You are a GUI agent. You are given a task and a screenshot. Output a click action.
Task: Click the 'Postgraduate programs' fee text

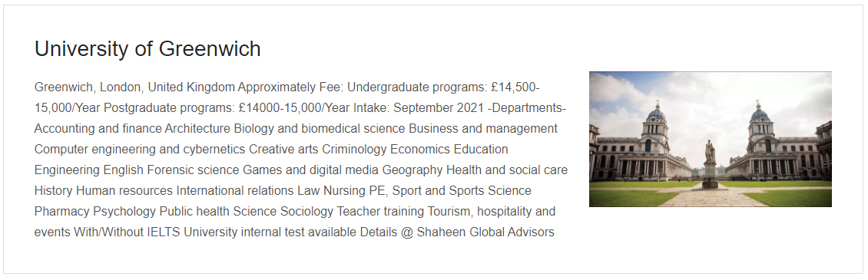tap(170, 108)
